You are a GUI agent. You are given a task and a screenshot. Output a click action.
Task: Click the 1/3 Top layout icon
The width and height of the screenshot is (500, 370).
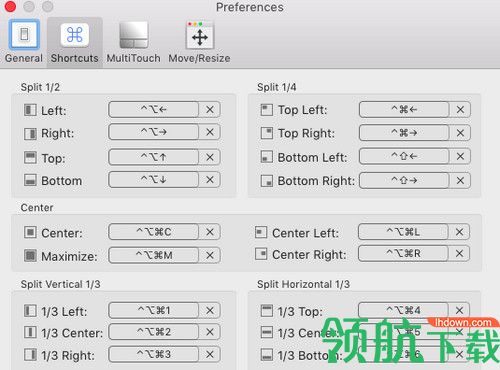(266, 311)
